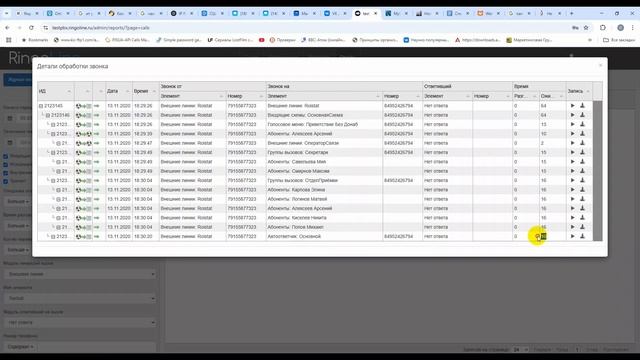Download recording of call 2123145 top row

tap(582, 106)
